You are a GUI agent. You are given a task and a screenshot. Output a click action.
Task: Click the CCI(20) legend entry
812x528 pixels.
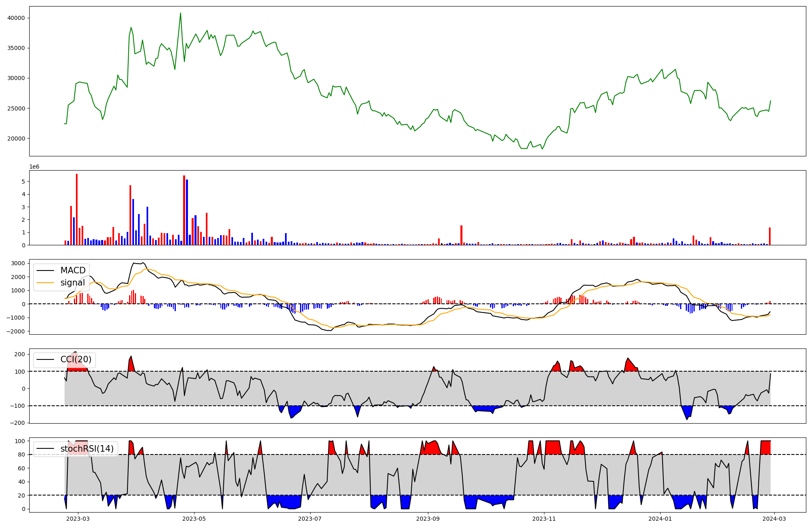(x=76, y=359)
